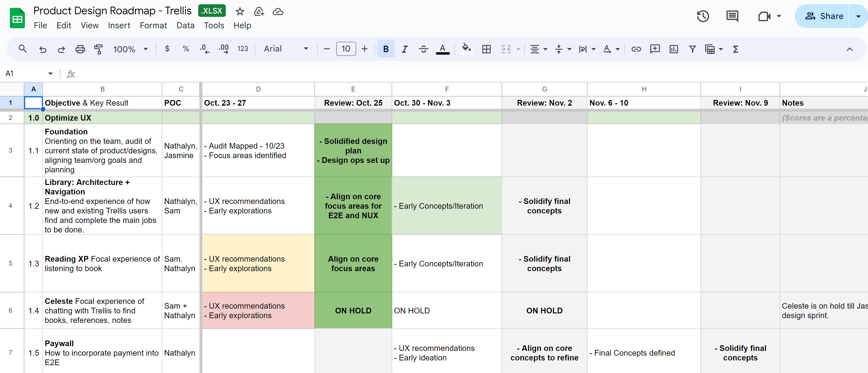Select cell 'Optimize UX'
The height and width of the screenshot is (373, 868).
tap(102, 118)
